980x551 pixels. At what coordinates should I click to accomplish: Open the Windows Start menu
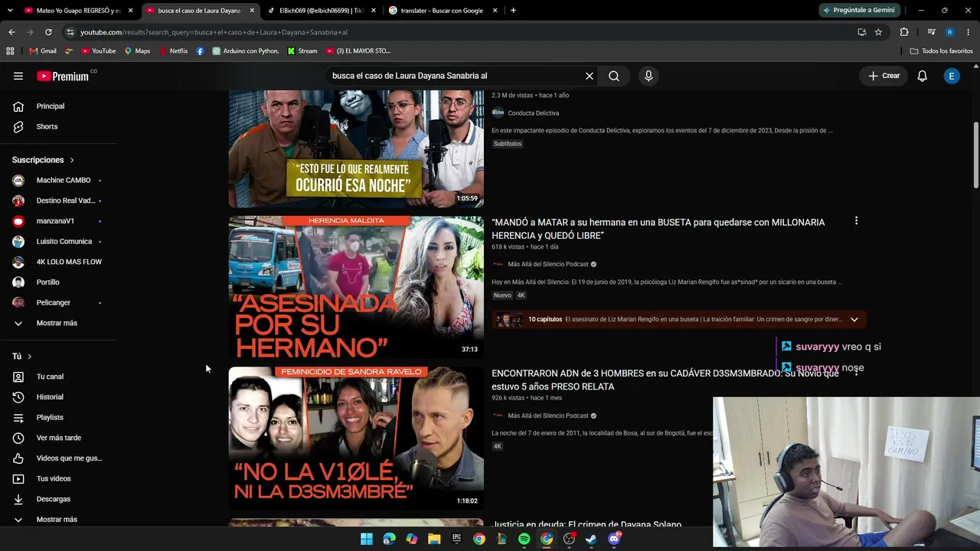click(367, 539)
